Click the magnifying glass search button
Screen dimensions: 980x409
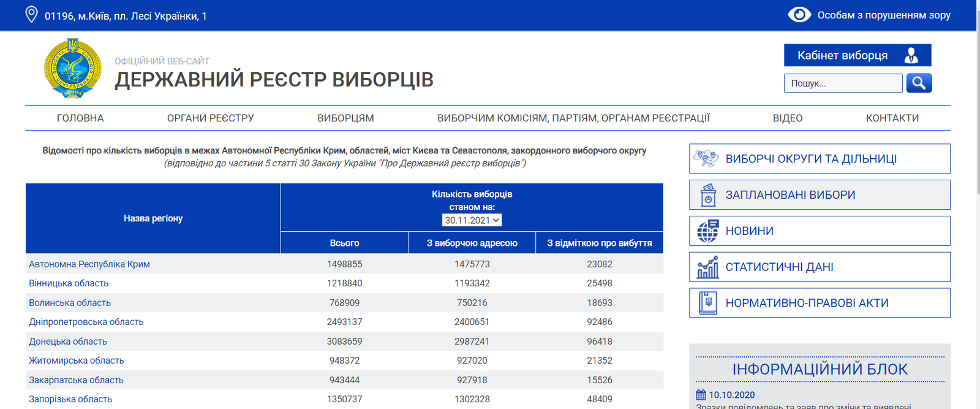[919, 83]
